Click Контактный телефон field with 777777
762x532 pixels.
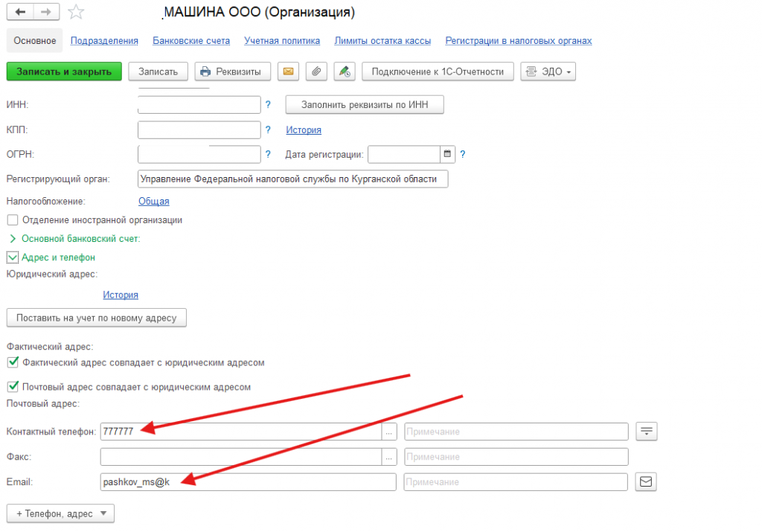pyautogui.click(x=241, y=432)
